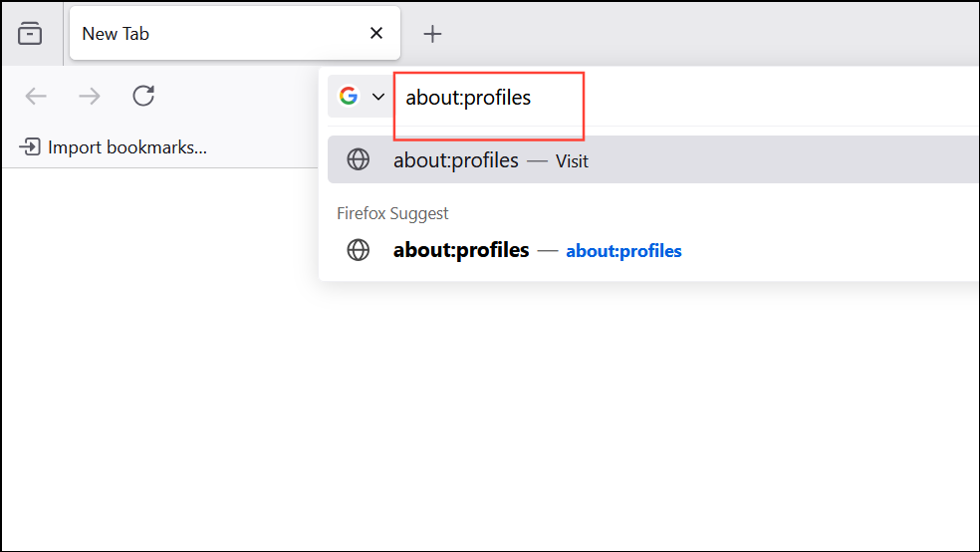
Task: Click the bold about:profiles suggestion title
Action: click(x=461, y=250)
